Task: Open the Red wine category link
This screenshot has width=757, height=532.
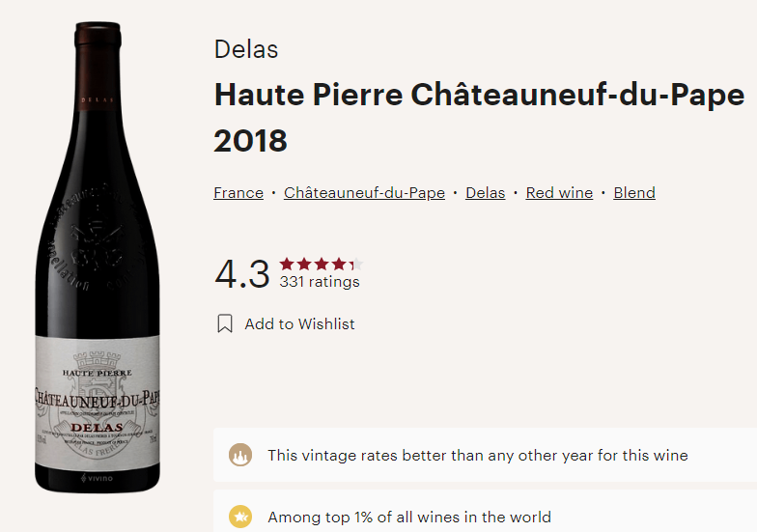Action: (x=559, y=193)
